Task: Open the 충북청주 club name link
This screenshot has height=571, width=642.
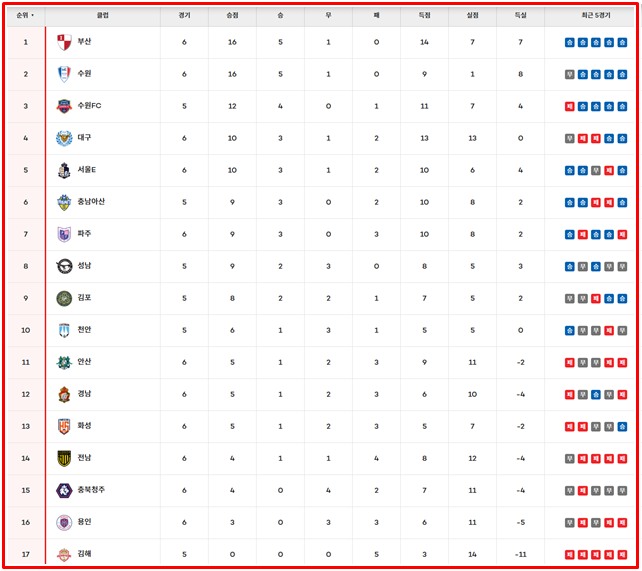Action: [91, 490]
